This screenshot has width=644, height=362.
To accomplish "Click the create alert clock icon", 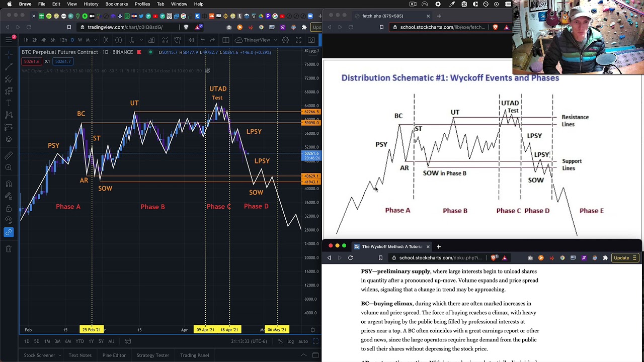I will coord(178,40).
